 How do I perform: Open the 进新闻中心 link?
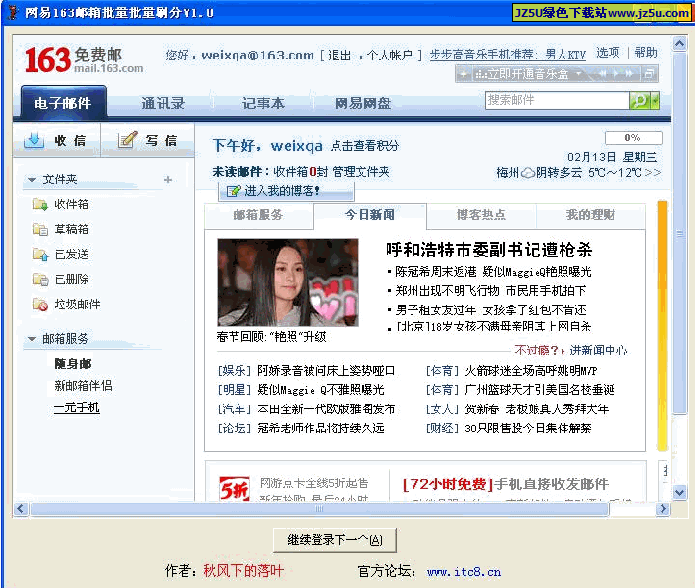[x=598, y=350]
